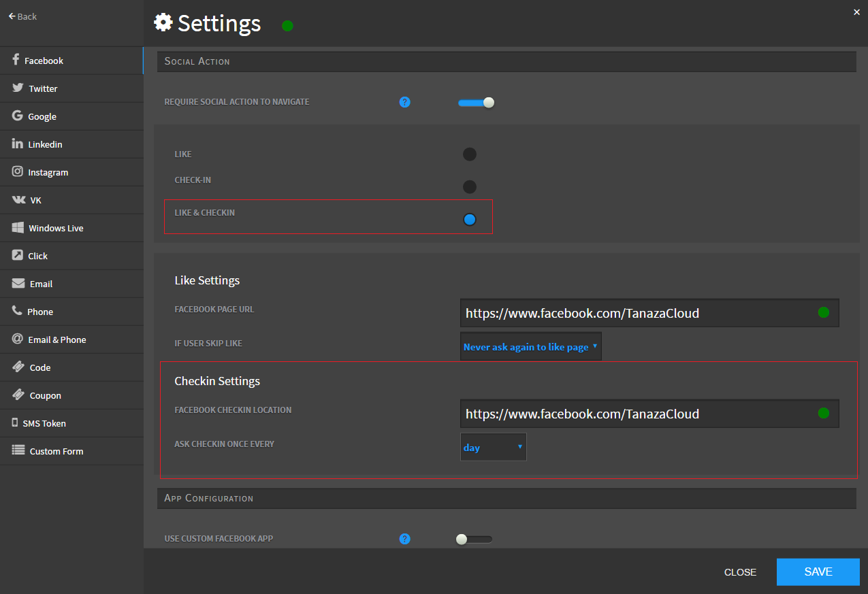Open the Custom Form tab

coord(56,451)
